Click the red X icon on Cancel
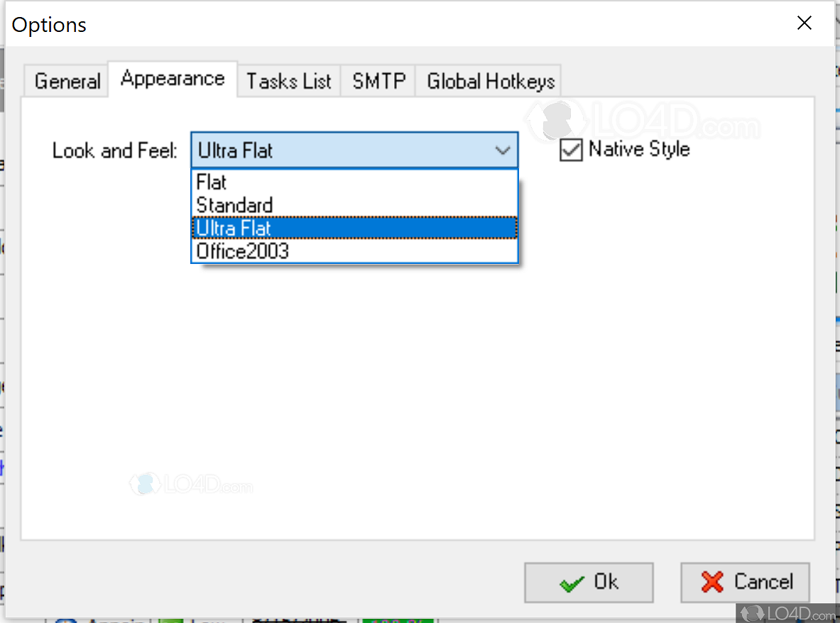 [x=712, y=583]
